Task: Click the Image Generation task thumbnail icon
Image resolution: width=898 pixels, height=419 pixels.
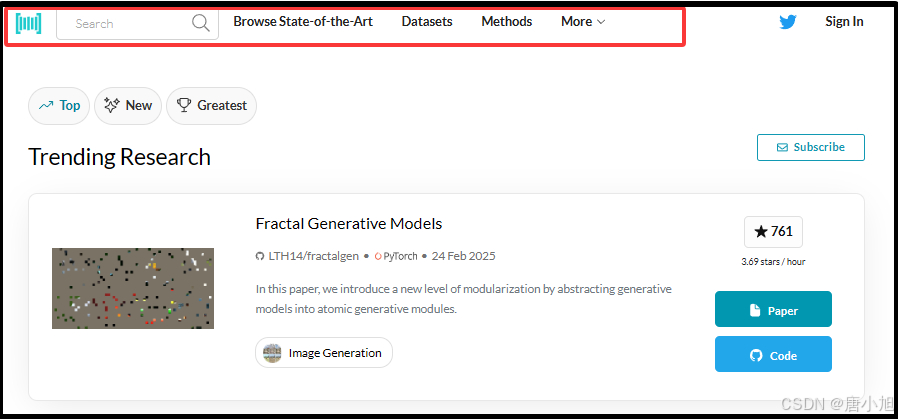Action: point(272,353)
